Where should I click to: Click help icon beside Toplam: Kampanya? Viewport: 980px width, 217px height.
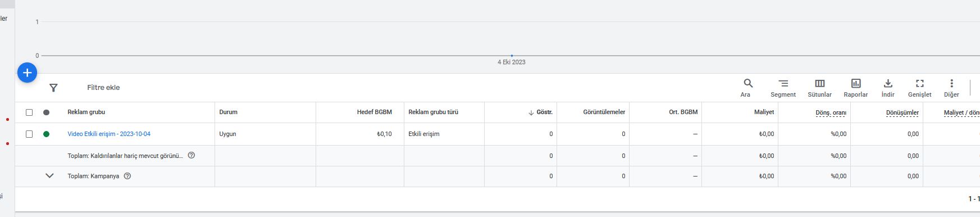pos(127,176)
